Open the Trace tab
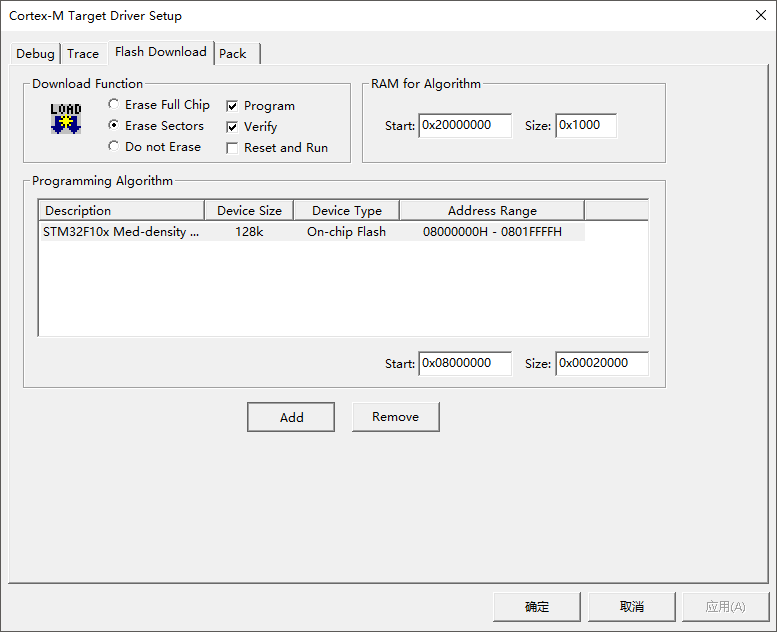777x632 pixels. [x=83, y=54]
